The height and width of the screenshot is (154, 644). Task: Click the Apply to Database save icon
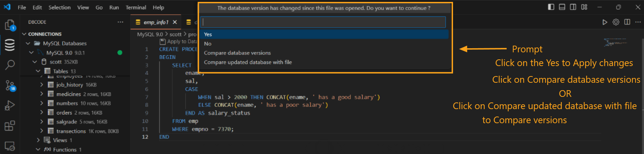[162, 42]
